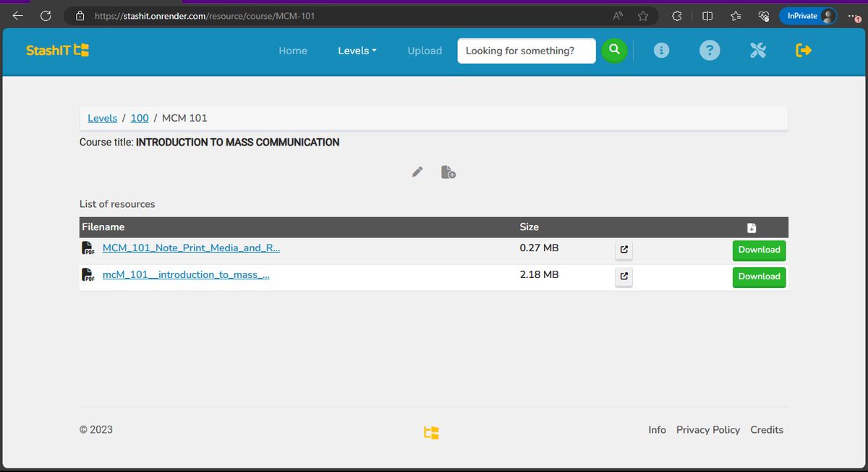Open MCM_101_Note_Print_Media_and_R... file link
868x472 pixels.
click(x=191, y=248)
